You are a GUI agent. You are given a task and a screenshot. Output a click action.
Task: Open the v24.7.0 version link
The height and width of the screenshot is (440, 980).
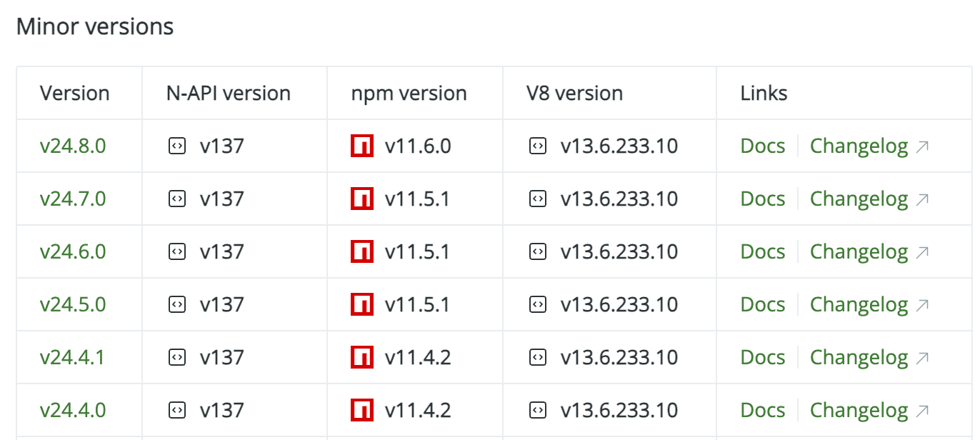tap(71, 198)
